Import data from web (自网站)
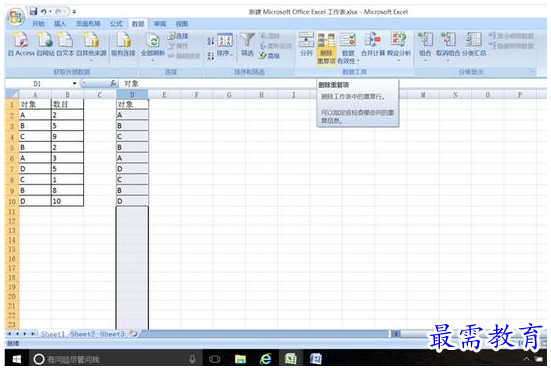 click(46, 44)
